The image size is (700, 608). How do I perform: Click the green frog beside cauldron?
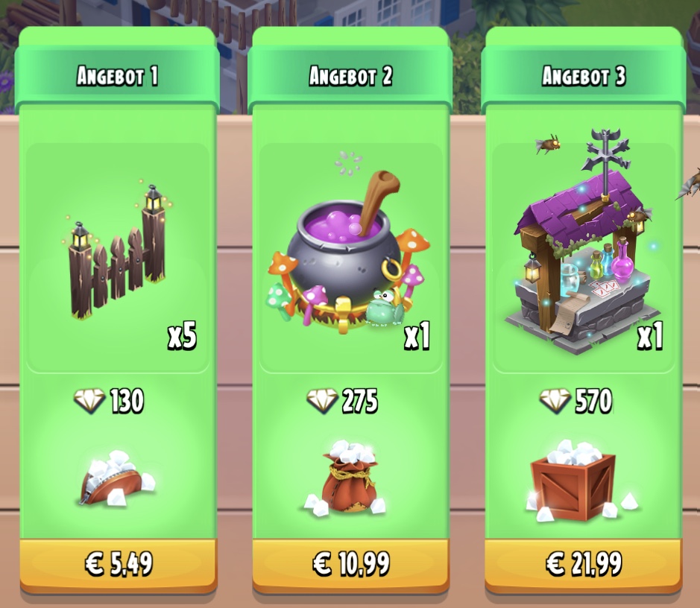(x=384, y=307)
